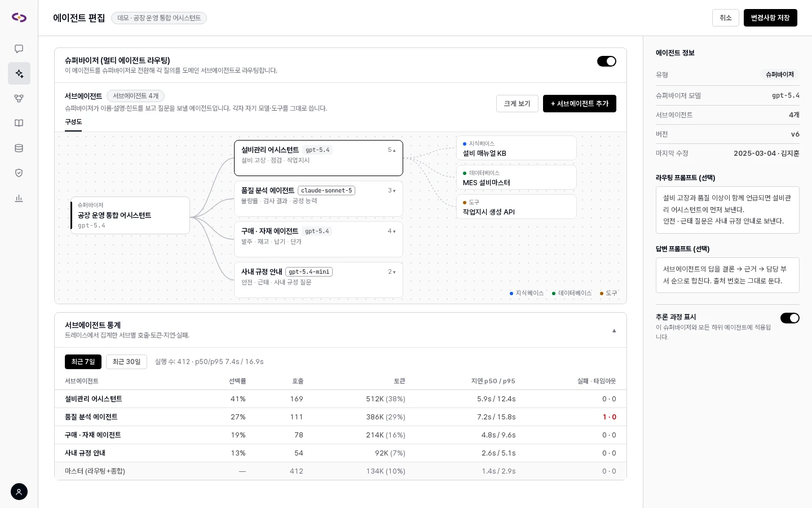Open the database sidebar icon
This screenshot has height=508, width=812.
click(19, 148)
